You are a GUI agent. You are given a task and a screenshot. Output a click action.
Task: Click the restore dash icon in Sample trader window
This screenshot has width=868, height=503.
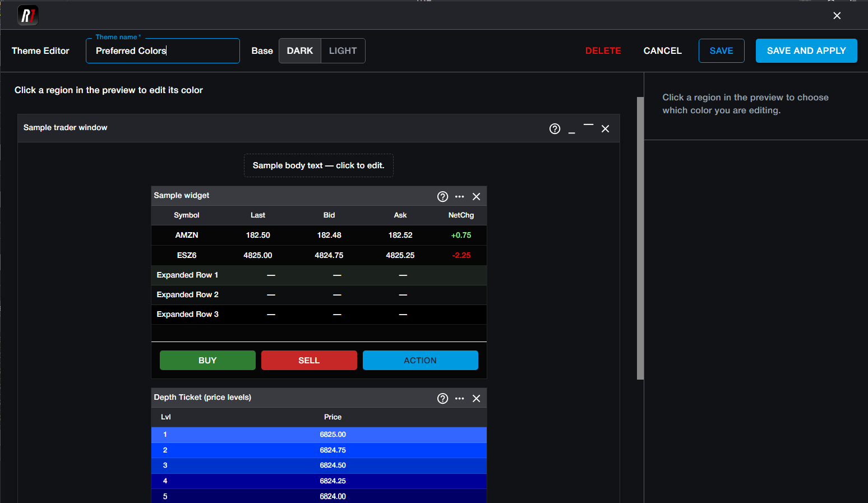tap(589, 124)
